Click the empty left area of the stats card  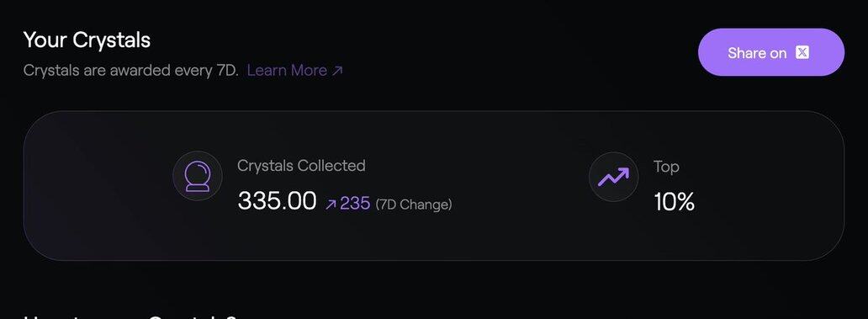coord(94,185)
